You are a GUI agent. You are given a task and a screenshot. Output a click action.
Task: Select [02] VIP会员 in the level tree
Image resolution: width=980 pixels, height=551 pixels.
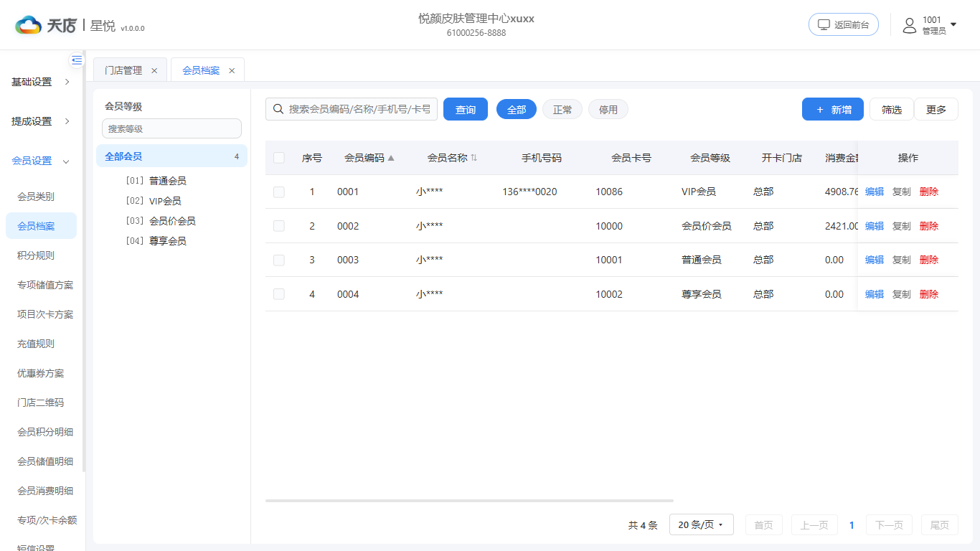click(x=154, y=201)
